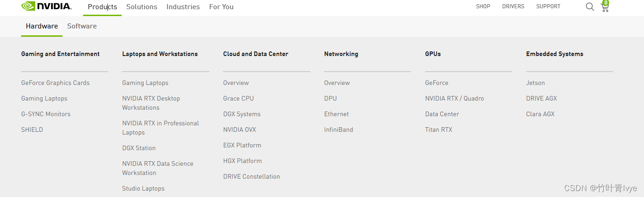
Task: Open the shopping cart icon
Action: [x=605, y=6]
